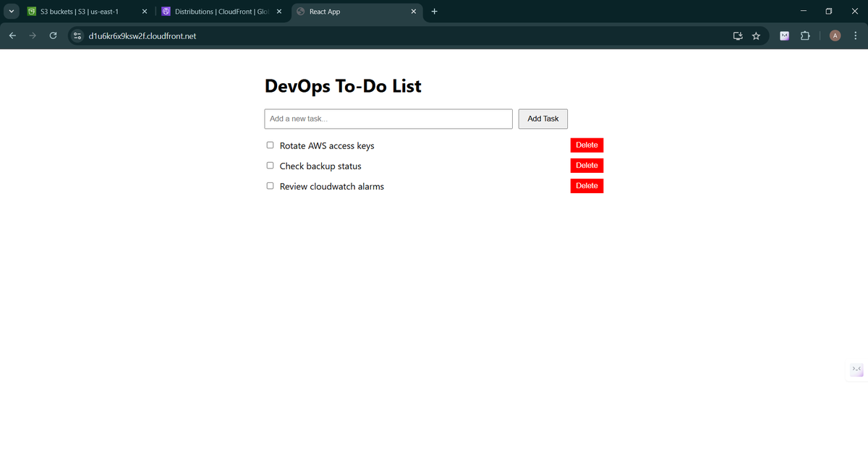Click the Check backup status text
868x466 pixels.
320,166
